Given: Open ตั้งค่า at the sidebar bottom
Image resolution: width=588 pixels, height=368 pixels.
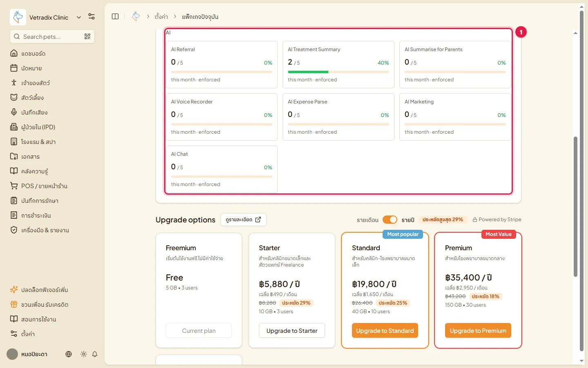Looking at the screenshot, I should pyautogui.click(x=52, y=334).
